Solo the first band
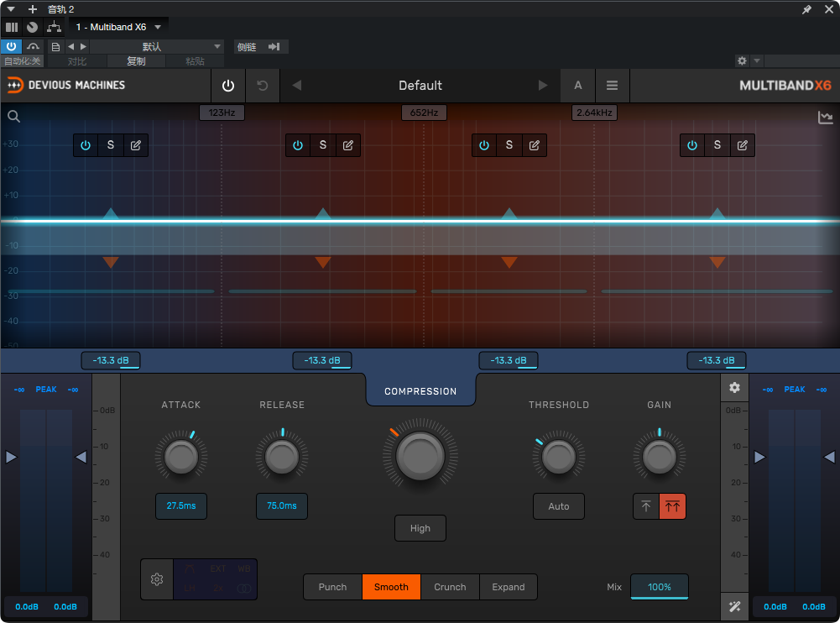Viewport: 840px width, 623px height. click(111, 145)
